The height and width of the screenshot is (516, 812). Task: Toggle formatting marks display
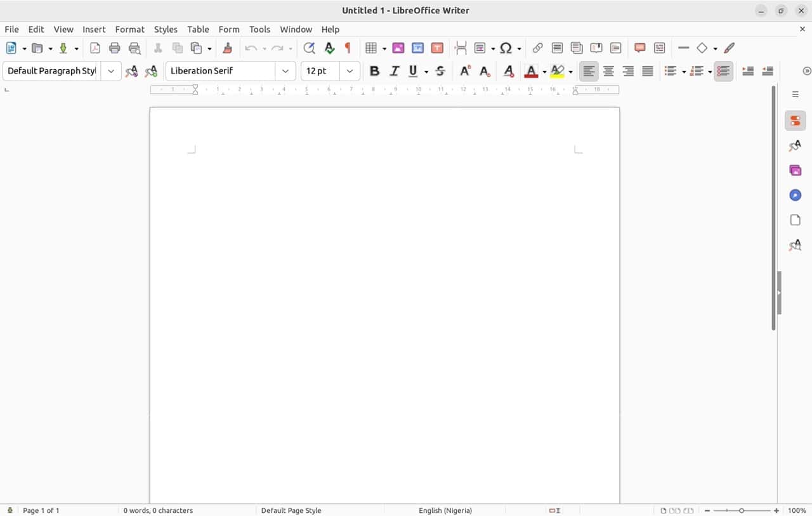click(x=347, y=48)
